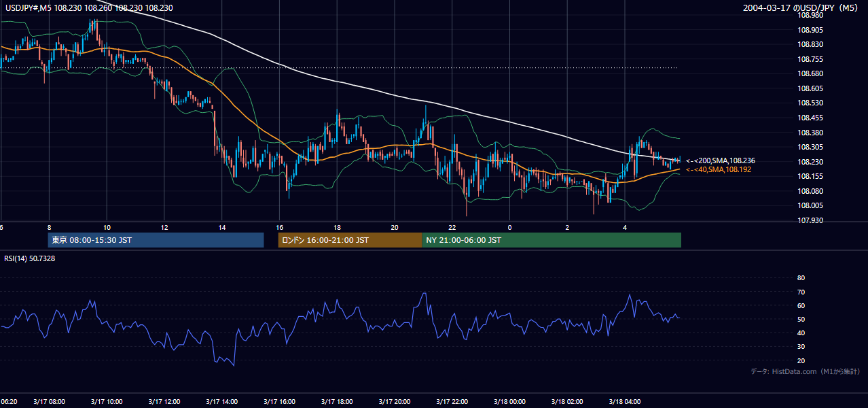Click hour marker 20 beneath the price chart

pos(395,227)
